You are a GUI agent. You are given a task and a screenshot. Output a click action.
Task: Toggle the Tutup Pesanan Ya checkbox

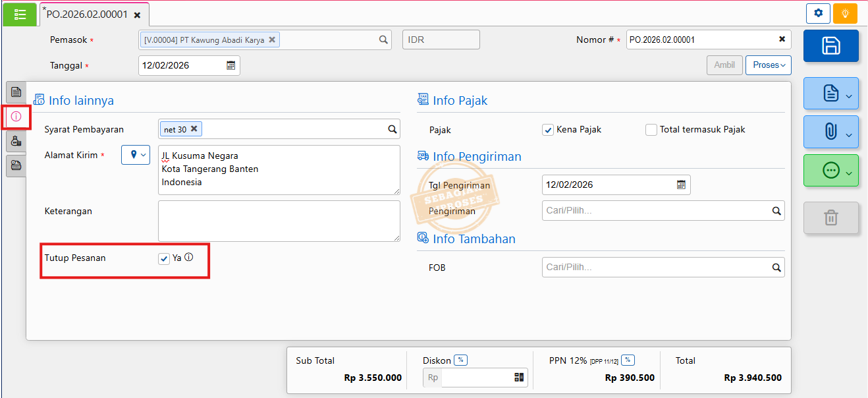pos(164,259)
